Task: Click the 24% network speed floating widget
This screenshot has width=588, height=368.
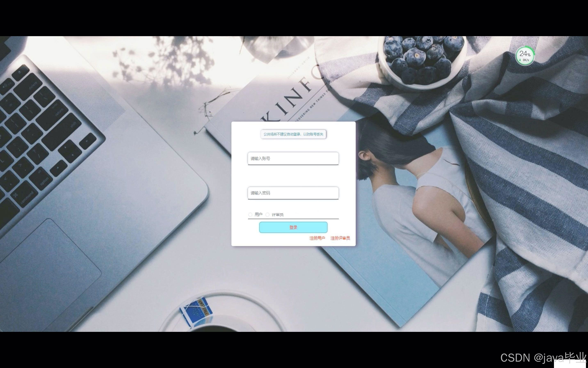Action: click(525, 56)
